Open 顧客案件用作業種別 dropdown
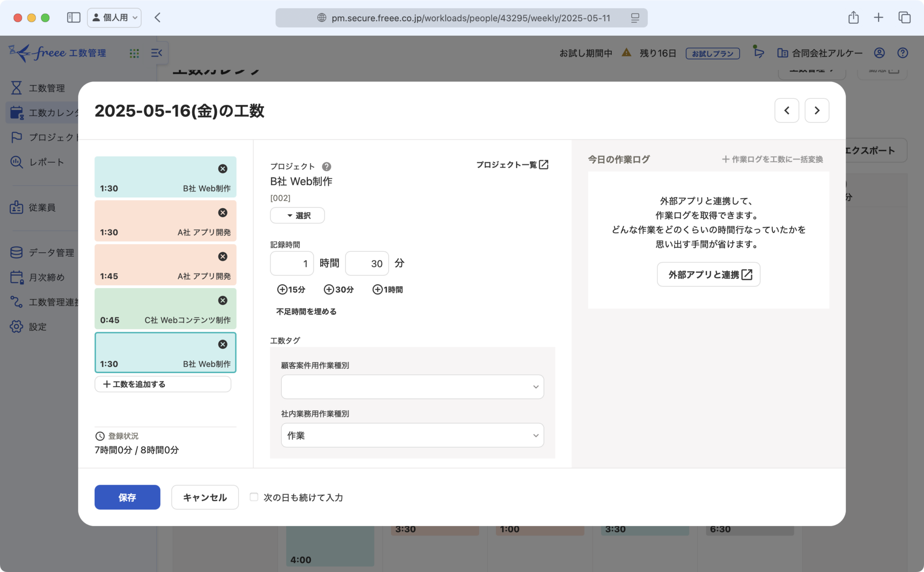The image size is (924, 572). pyautogui.click(x=412, y=387)
